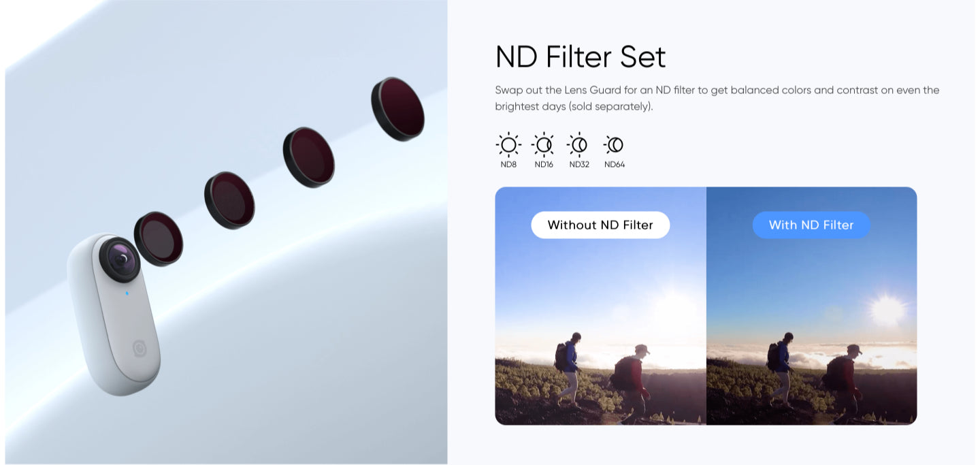Pick the ND64 filter icon
This screenshot has width=980, height=465.
[x=614, y=144]
